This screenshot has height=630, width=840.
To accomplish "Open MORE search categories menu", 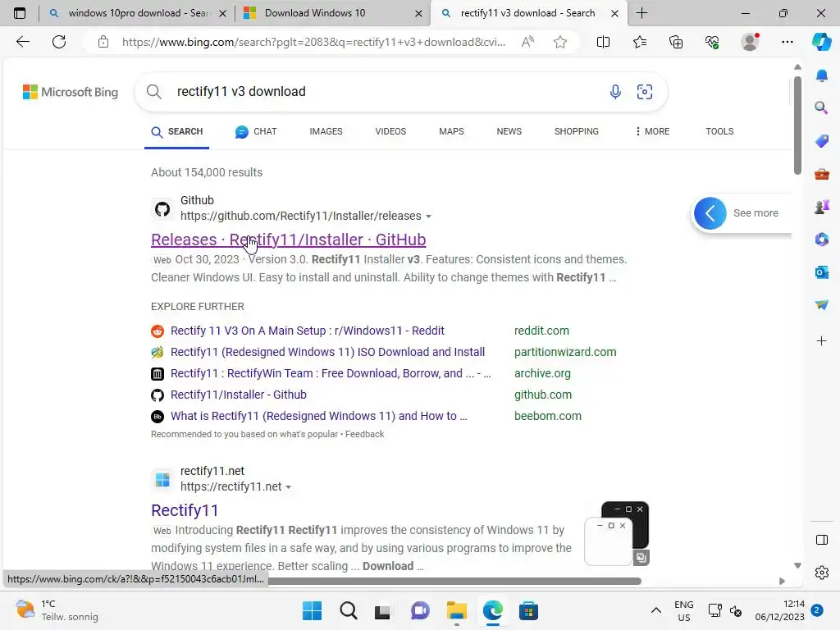I will 652,131.
